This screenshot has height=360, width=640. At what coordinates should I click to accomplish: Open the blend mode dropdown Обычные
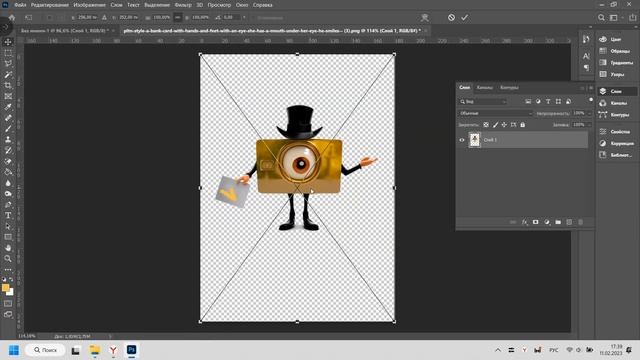click(x=495, y=113)
